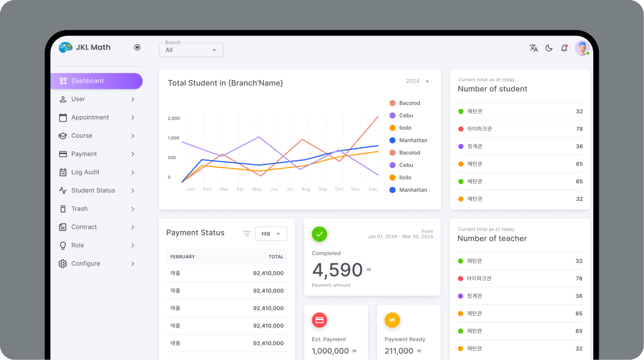
Task: Open the Branch dropdown showing All
Action: pos(191,50)
